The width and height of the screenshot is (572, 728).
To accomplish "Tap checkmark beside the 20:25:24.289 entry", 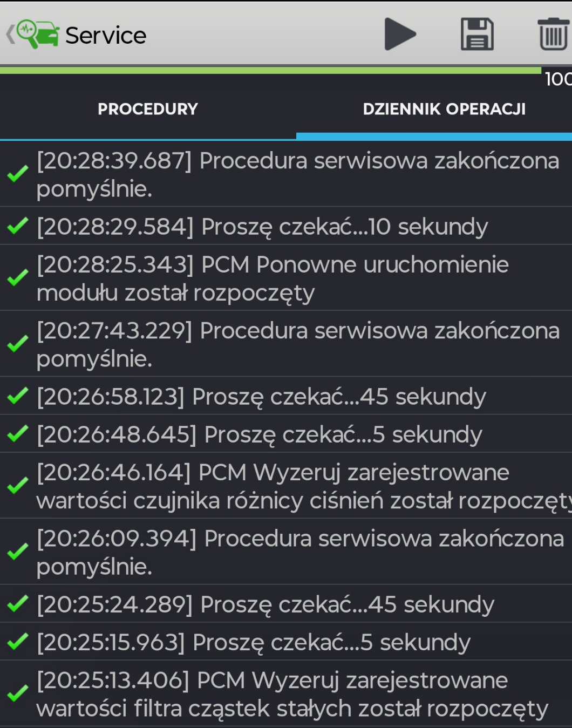I will 18,604.
